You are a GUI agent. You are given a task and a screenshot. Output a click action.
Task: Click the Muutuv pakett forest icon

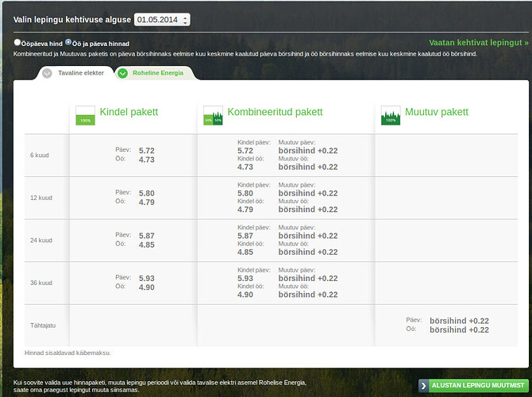[x=391, y=115]
